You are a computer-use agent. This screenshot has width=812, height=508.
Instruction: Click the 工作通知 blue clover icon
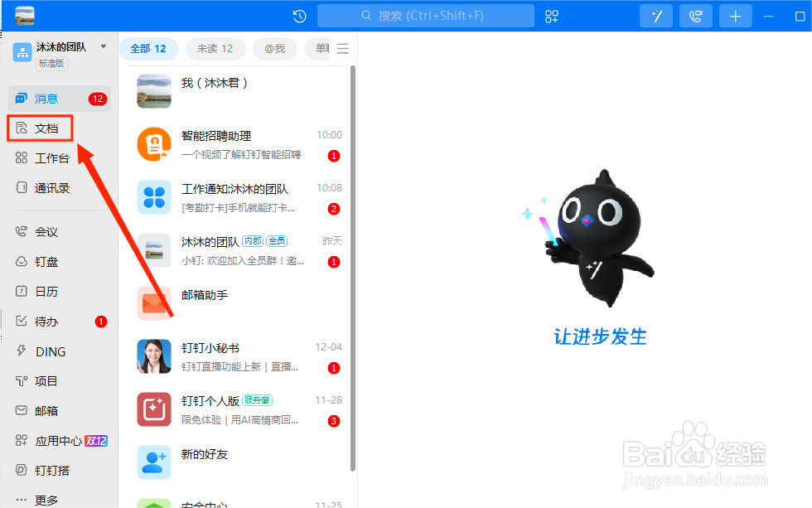(x=154, y=197)
